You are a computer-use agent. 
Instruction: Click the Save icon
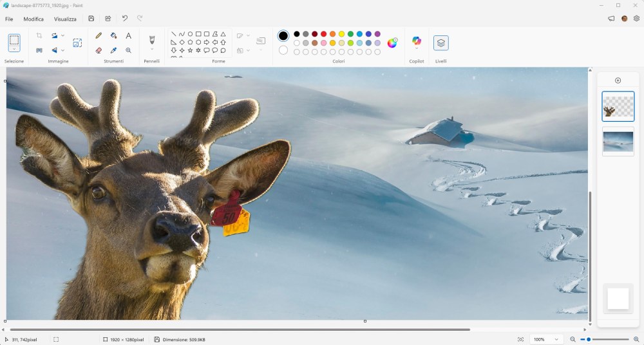91,19
